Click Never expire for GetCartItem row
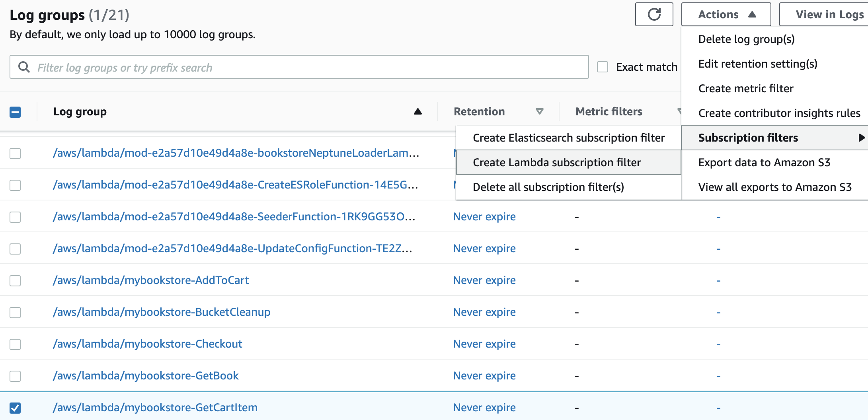This screenshot has width=868, height=420. [x=484, y=408]
